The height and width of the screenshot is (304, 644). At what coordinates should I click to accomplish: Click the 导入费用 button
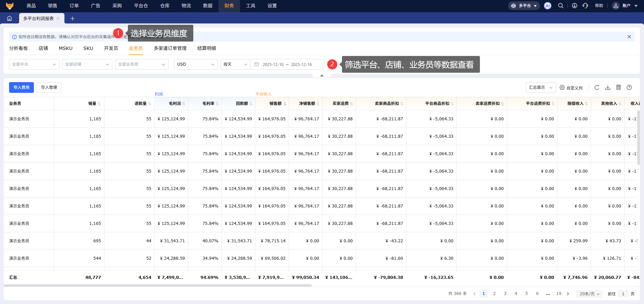[21, 87]
